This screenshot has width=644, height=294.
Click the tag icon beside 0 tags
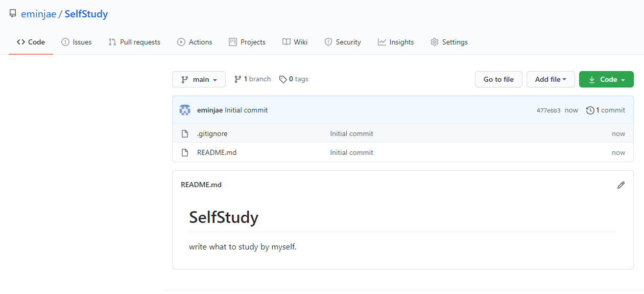pyautogui.click(x=283, y=79)
